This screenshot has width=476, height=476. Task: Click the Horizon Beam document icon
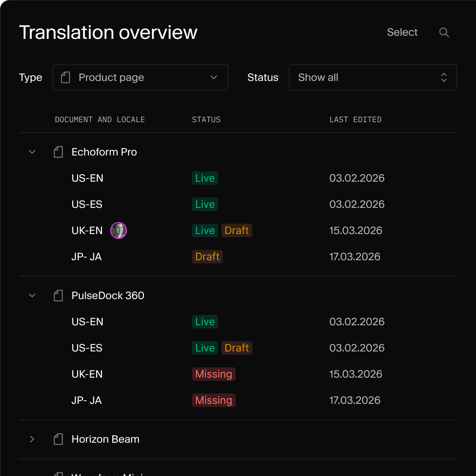58,439
